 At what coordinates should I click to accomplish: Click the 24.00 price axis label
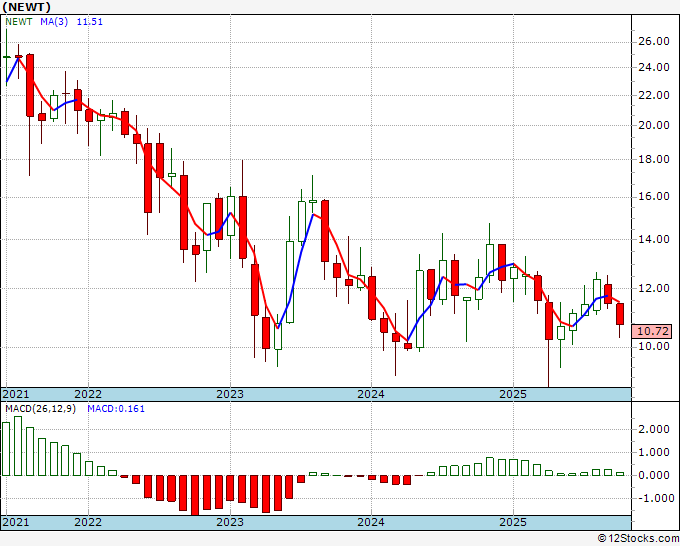click(654, 67)
